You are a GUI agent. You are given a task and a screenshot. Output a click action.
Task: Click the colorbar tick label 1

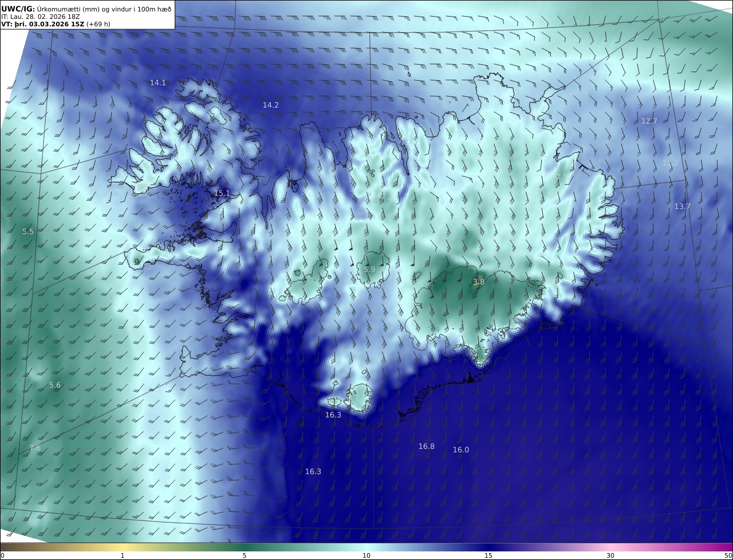(x=123, y=555)
